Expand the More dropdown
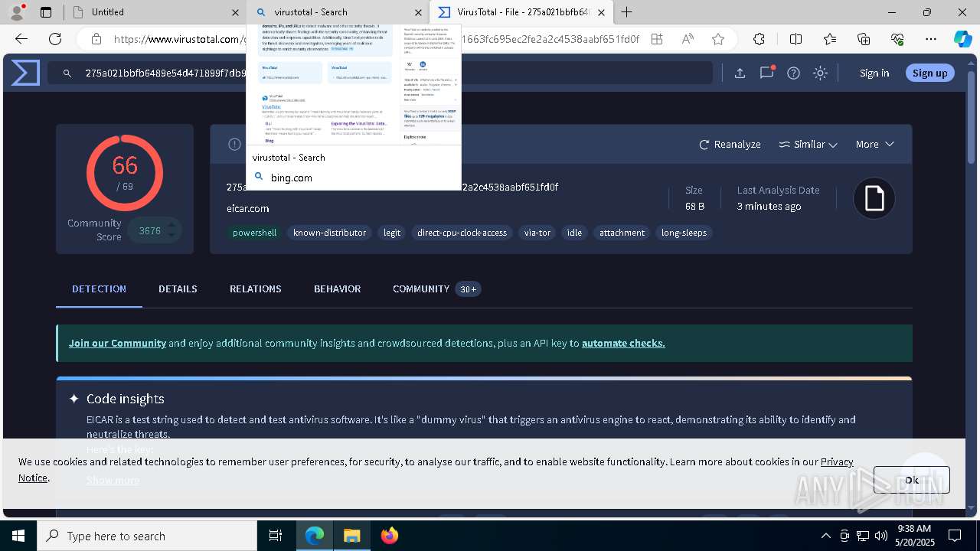 click(x=875, y=144)
